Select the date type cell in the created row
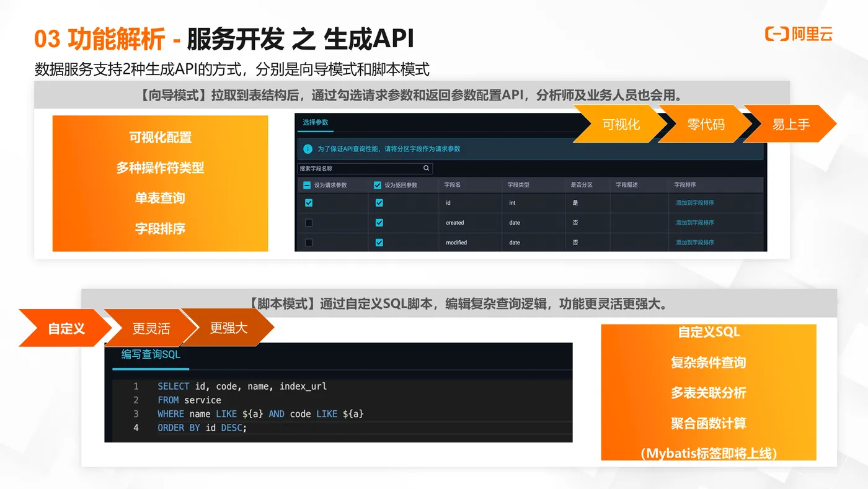This screenshot has width=868, height=489. (x=515, y=223)
